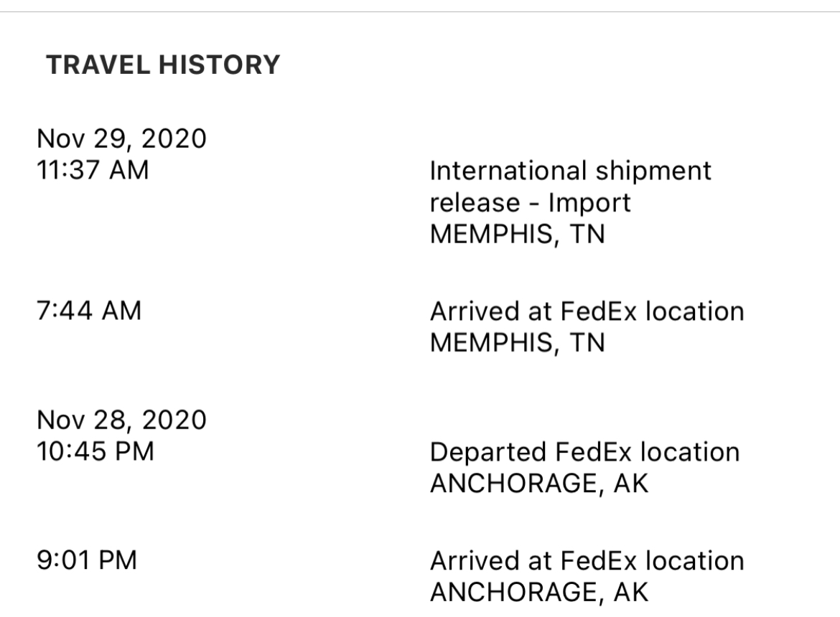Click the 11:37 AM timestamp
This screenshot has height=617, width=840.
[x=93, y=171]
